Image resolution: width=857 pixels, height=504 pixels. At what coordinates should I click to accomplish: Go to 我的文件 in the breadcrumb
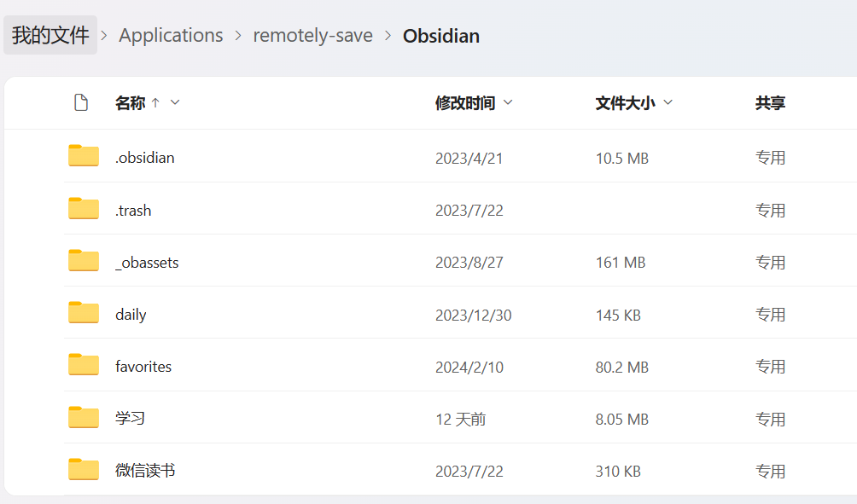pos(50,35)
